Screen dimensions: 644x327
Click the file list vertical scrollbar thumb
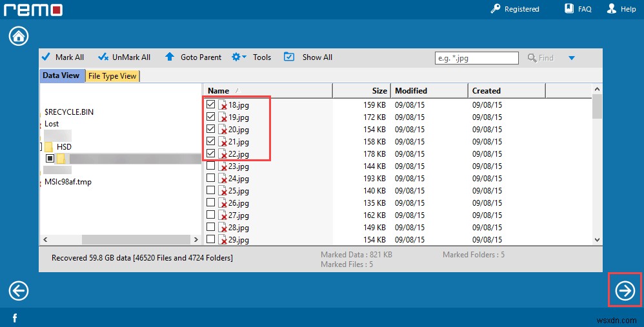[597, 106]
